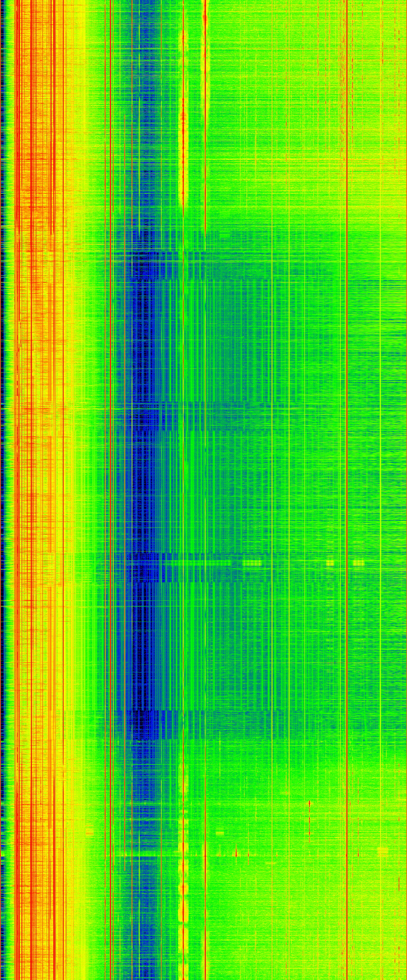407x980 pixels.
Task: Click the dense red-orange band at far left
Action: point(34,152)
